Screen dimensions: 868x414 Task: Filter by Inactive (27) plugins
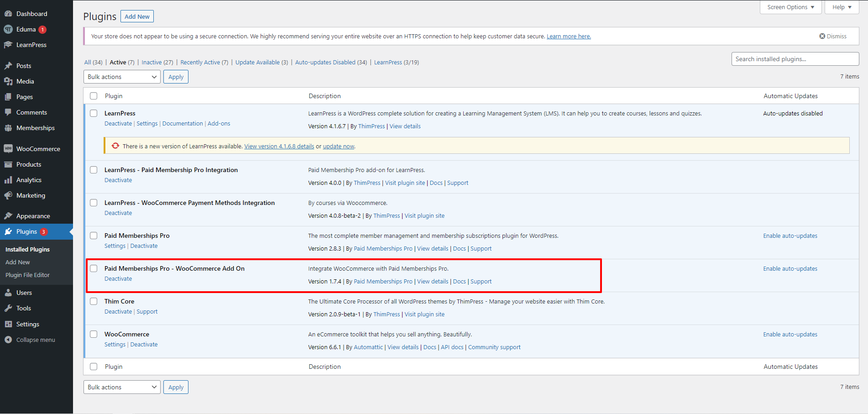pyautogui.click(x=157, y=63)
